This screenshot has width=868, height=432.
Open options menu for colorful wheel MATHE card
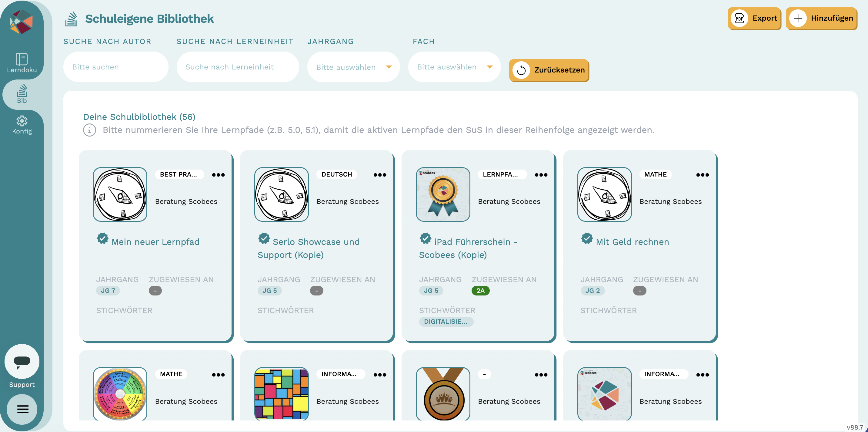(218, 375)
